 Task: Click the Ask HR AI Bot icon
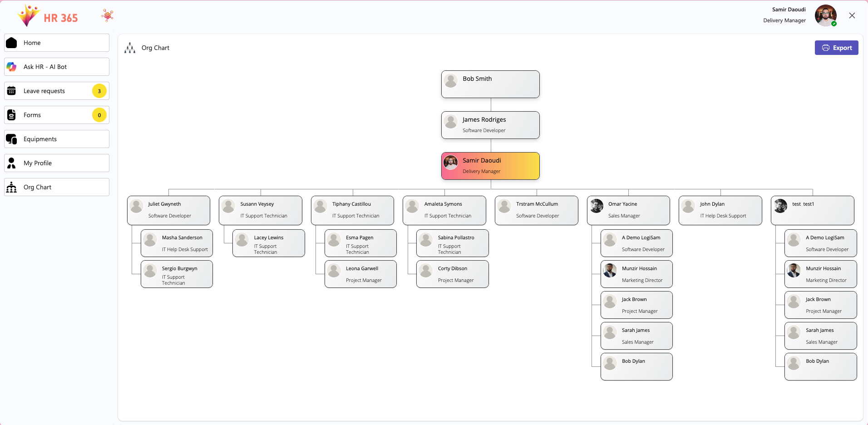[x=12, y=67]
